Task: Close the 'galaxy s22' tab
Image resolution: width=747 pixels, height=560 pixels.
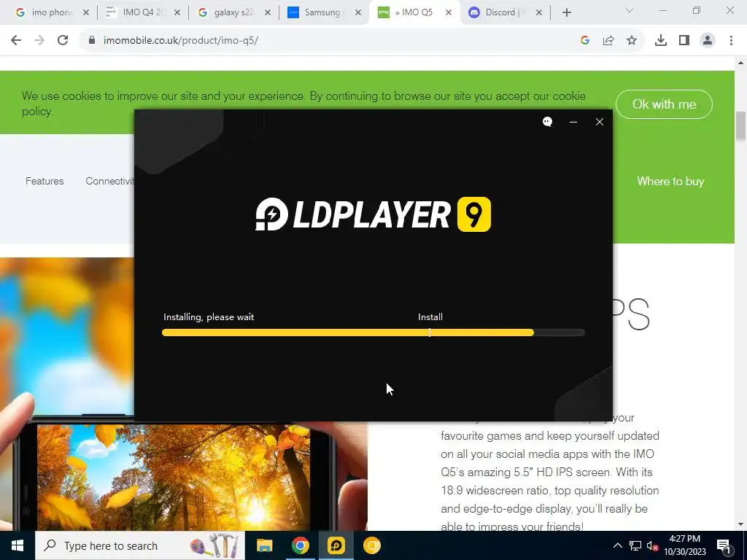Action: [267, 12]
